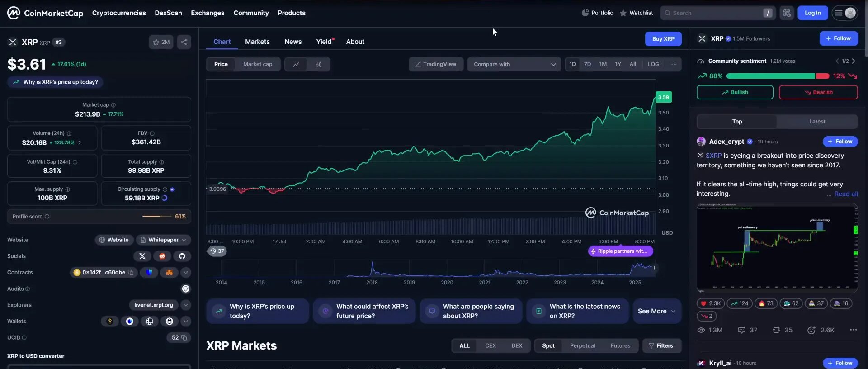
Task: Open the Markets tab
Action: (257, 42)
